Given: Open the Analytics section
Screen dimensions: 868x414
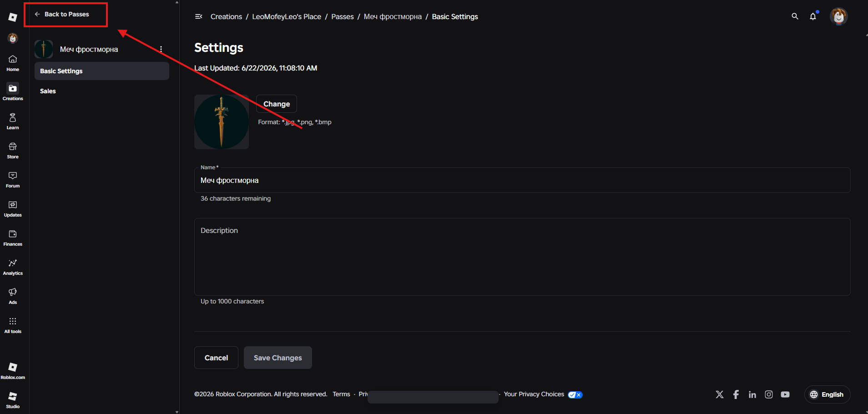Looking at the screenshot, I should [13, 267].
